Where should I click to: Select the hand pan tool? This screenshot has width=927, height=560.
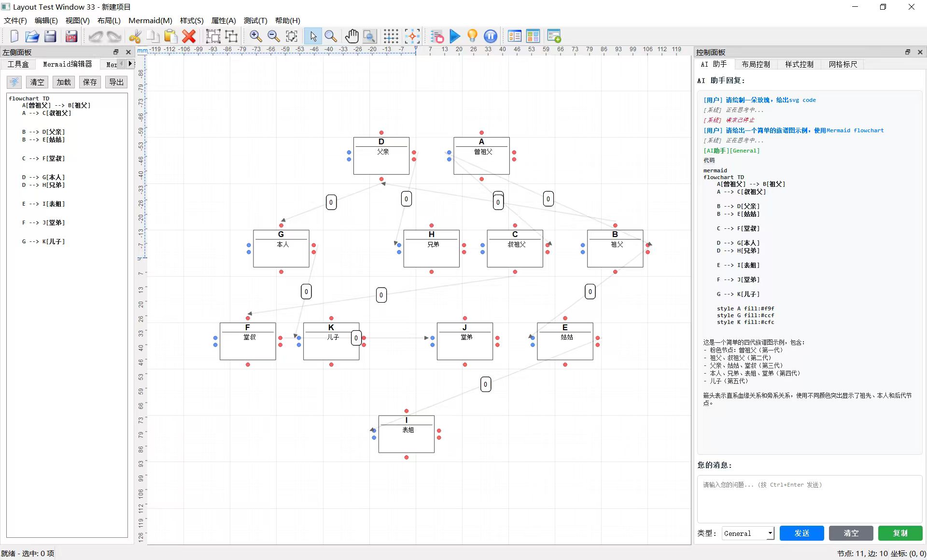coord(351,36)
